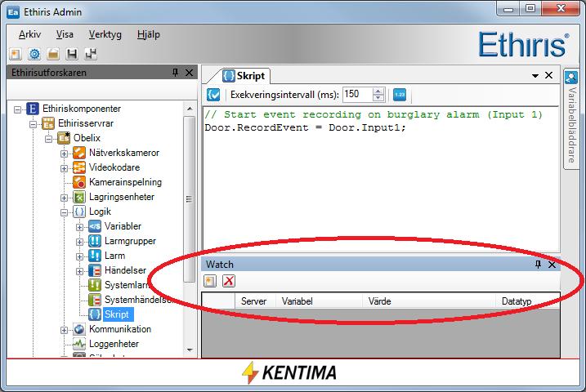Add a new watch variable icon
Viewport: 586px width, 392px height.
point(210,281)
